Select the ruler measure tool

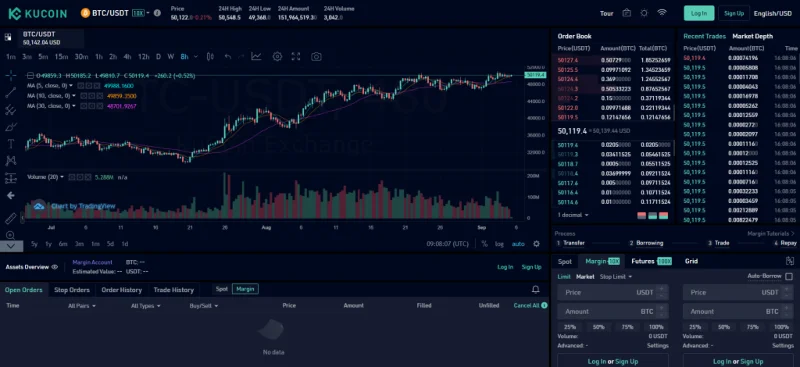click(x=10, y=218)
